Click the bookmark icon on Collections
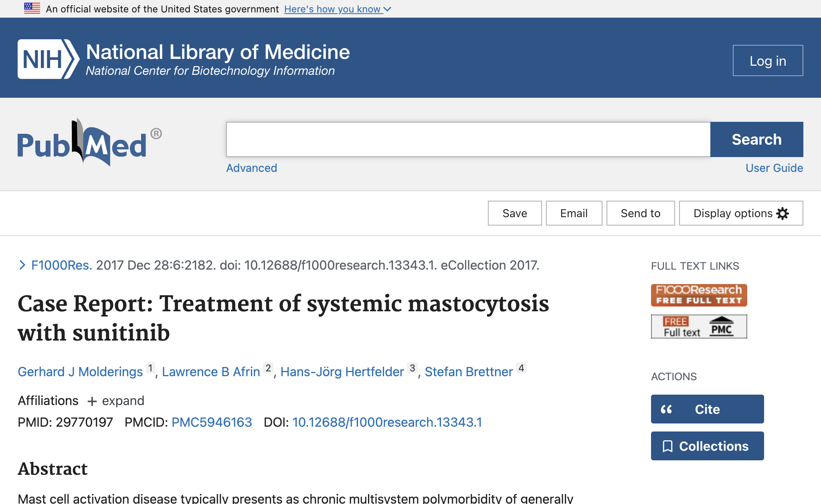Image resolution: width=821 pixels, height=504 pixels. click(667, 446)
